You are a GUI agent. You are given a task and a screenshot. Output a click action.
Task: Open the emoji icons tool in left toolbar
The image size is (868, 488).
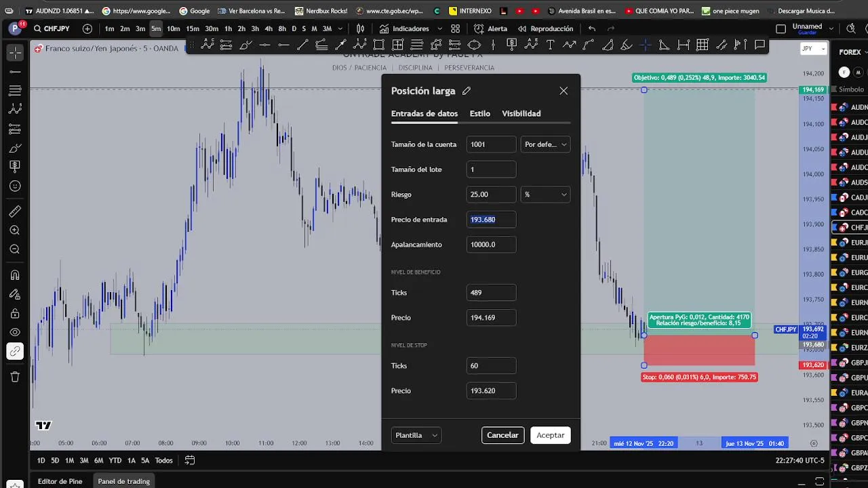coord(15,186)
